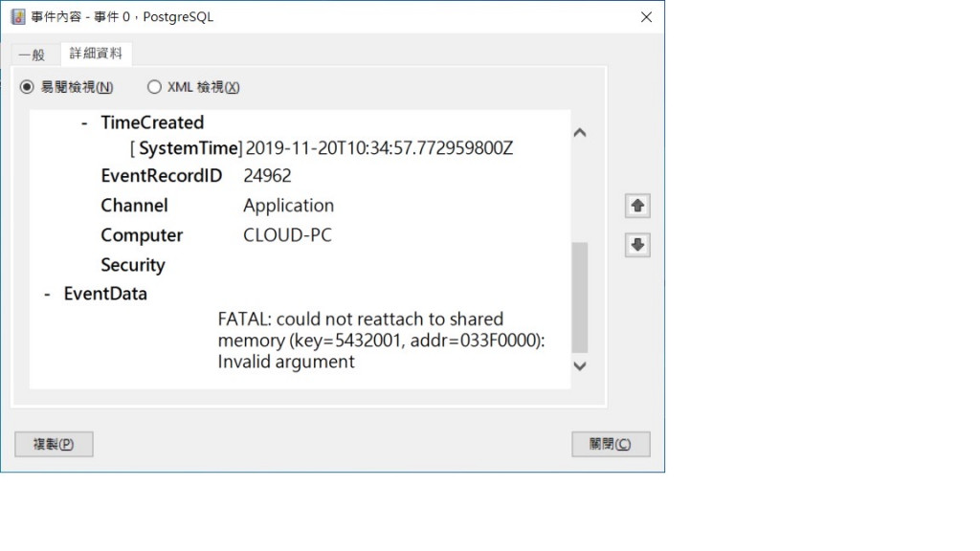The width and height of the screenshot is (980, 551).
Task: Click the 關閉 close button
Action: pyautogui.click(x=611, y=444)
